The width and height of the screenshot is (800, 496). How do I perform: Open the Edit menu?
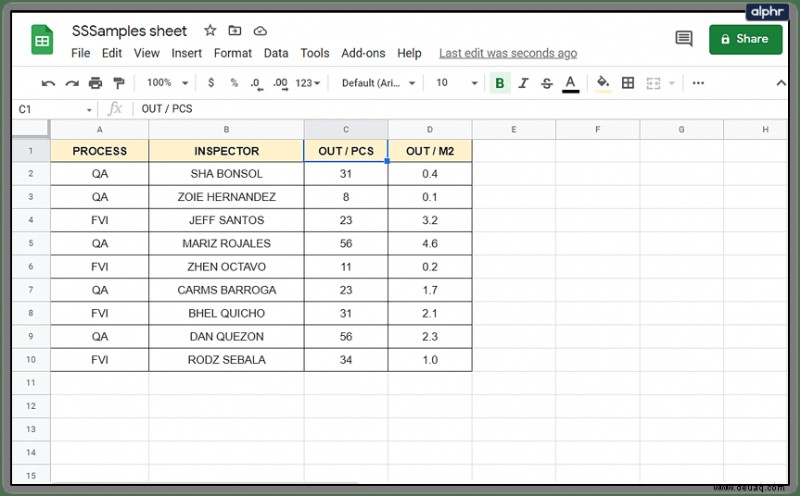coord(112,53)
